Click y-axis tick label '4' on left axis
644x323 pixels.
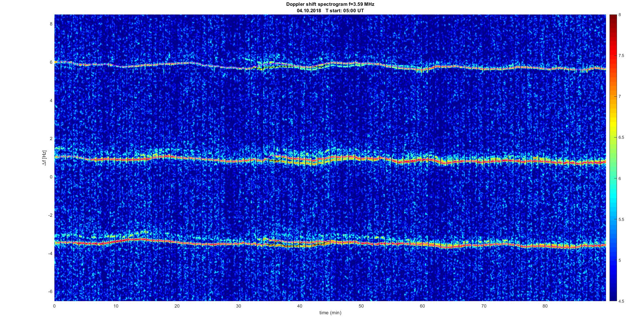(x=51, y=100)
